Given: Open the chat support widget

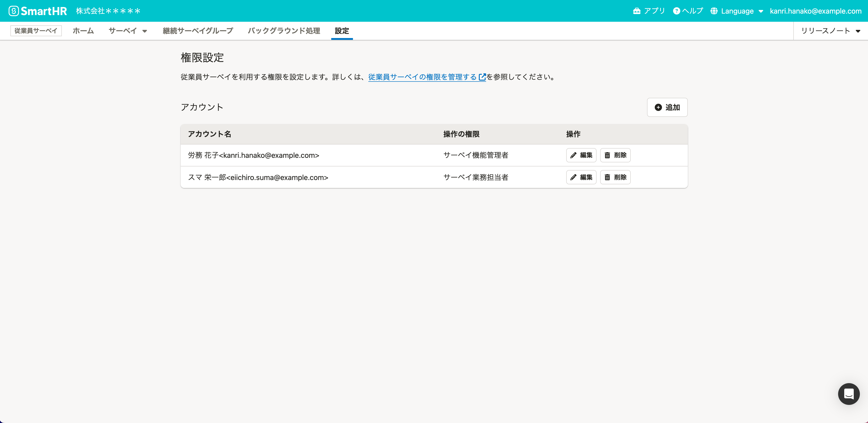Looking at the screenshot, I should click(x=849, y=394).
